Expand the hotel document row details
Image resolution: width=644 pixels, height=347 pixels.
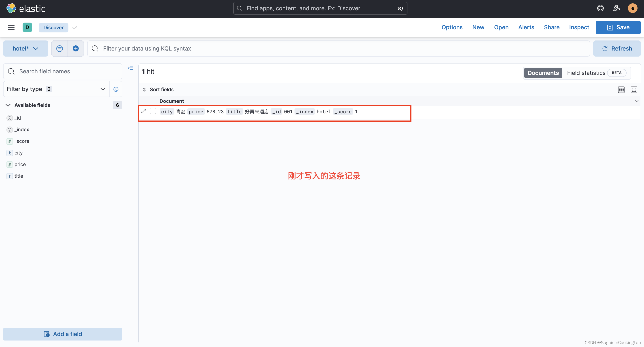click(x=144, y=111)
